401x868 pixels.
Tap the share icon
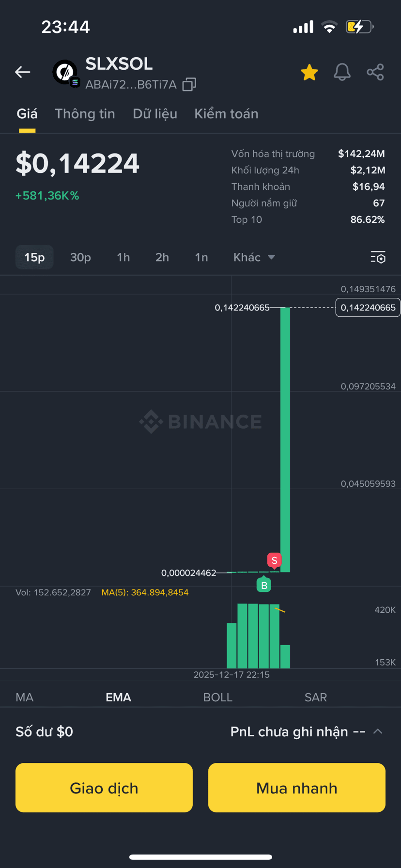coord(375,72)
